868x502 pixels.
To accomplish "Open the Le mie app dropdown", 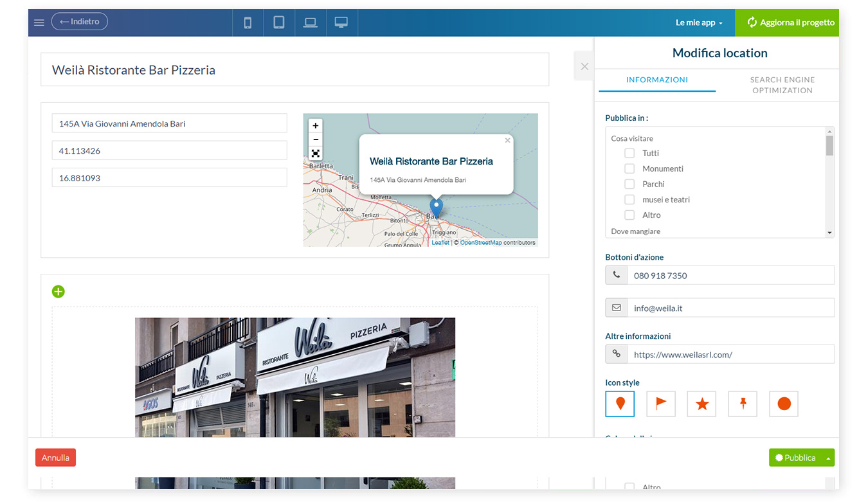I will click(x=699, y=22).
